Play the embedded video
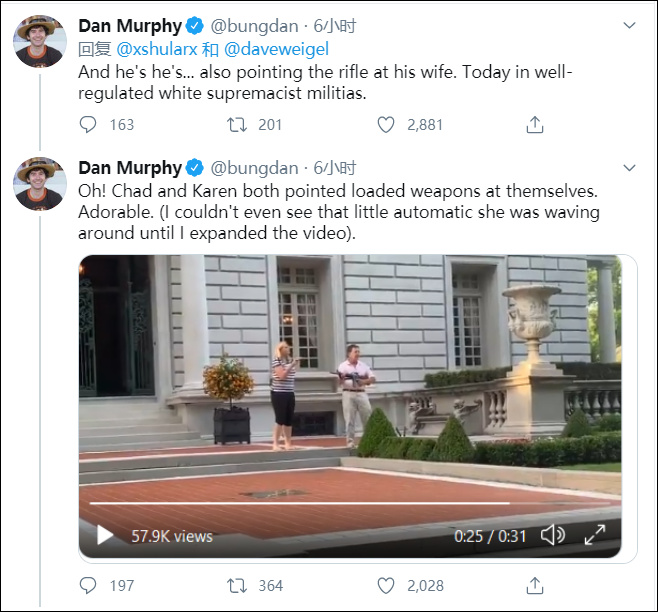This screenshot has width=658, height=612. pyautogui.click(x=104, y=535)
